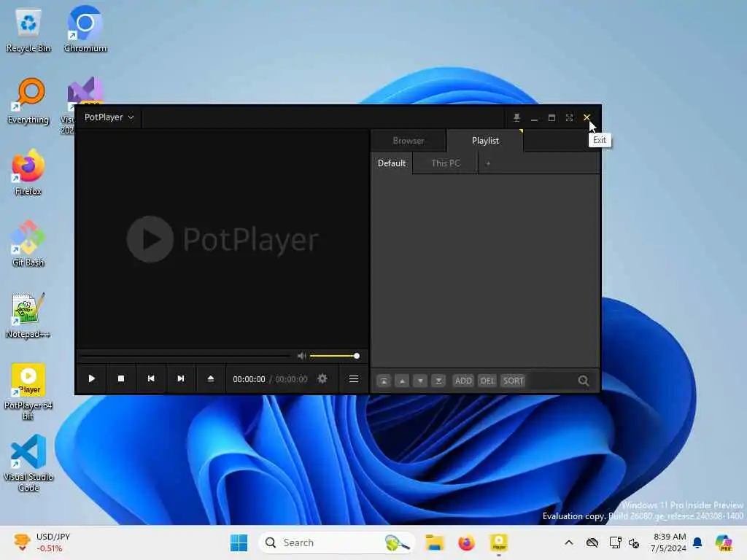Image resolution: width=747 pixels, height=560 pixels.
Task: Adjust the yellow volume slider
Action: click(333, 356)
